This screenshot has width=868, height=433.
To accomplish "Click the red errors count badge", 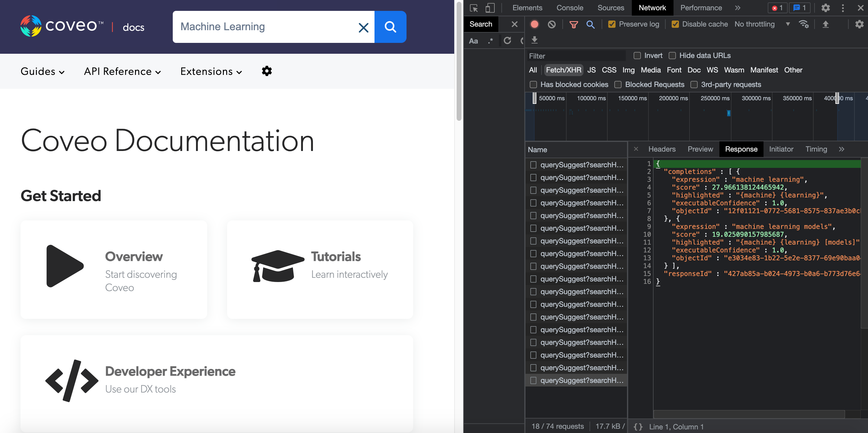I will (777, 8).
